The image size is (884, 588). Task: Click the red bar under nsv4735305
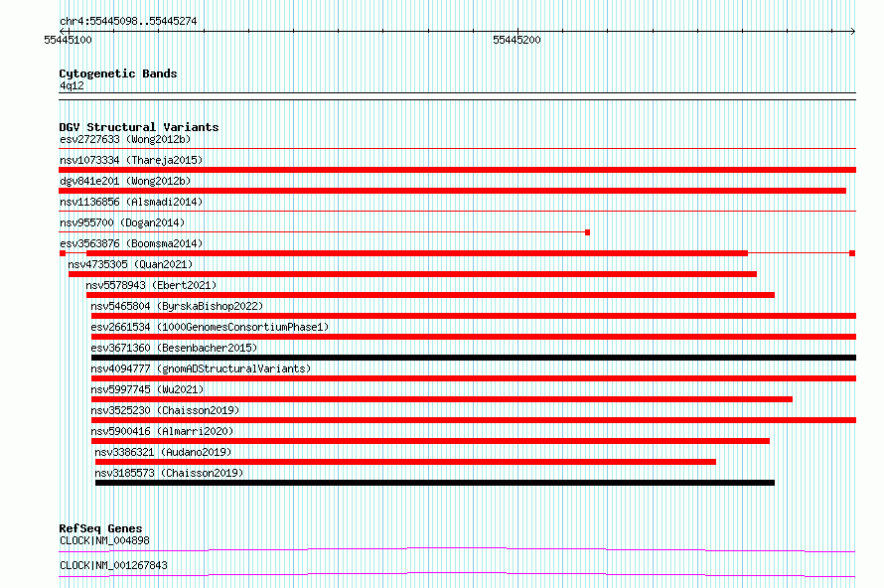coord(412,274)
